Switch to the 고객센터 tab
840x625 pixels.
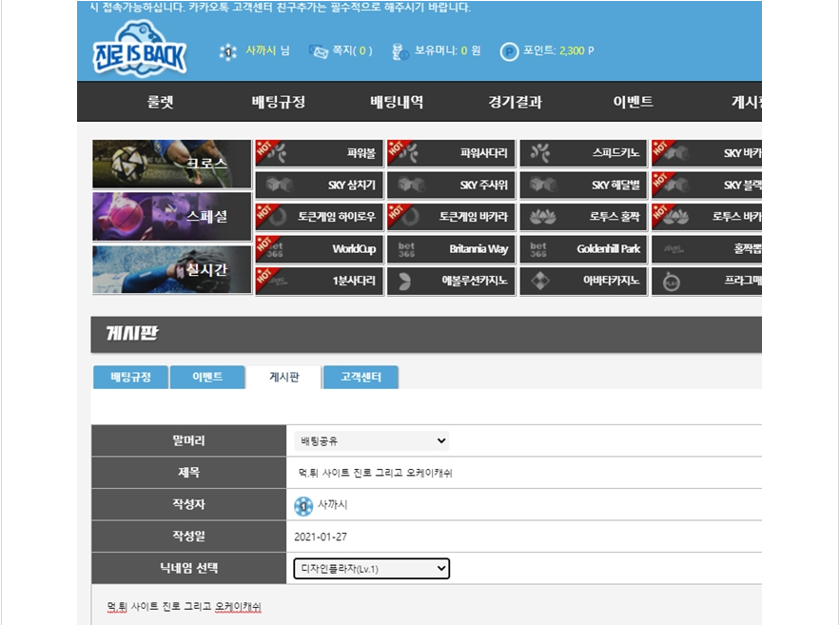[x=361, y=377]
